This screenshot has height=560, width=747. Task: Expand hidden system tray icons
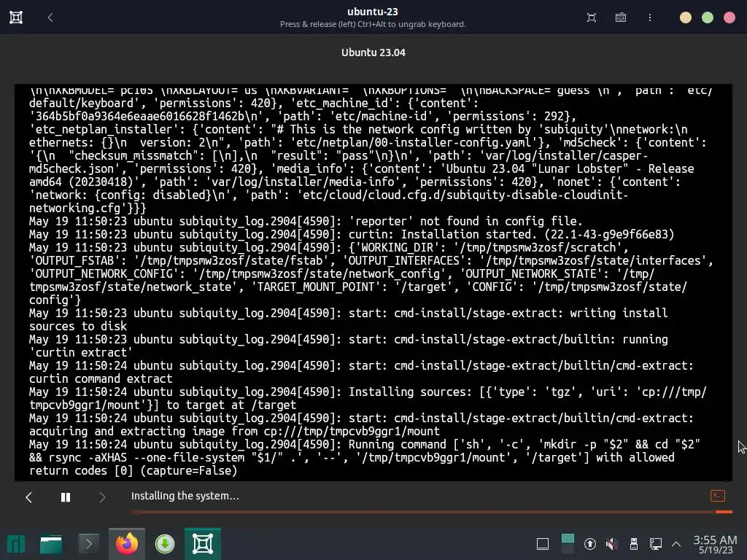point(676,544)
